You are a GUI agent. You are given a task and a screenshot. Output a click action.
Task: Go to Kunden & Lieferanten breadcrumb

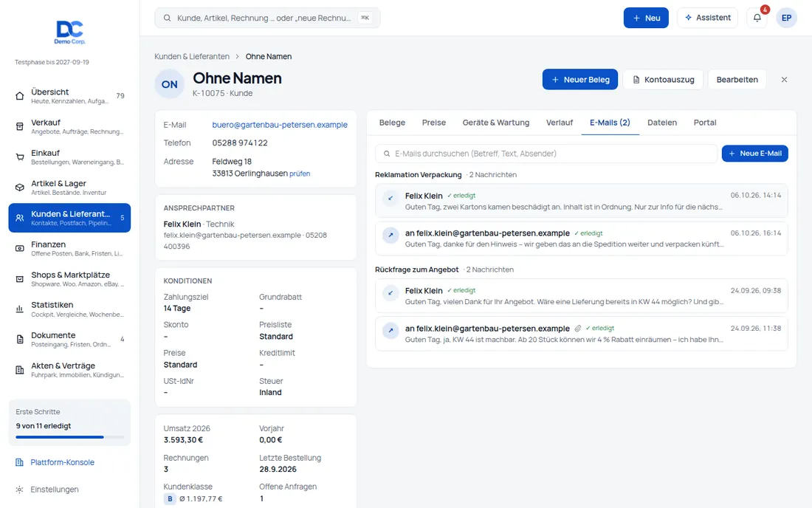192,56
